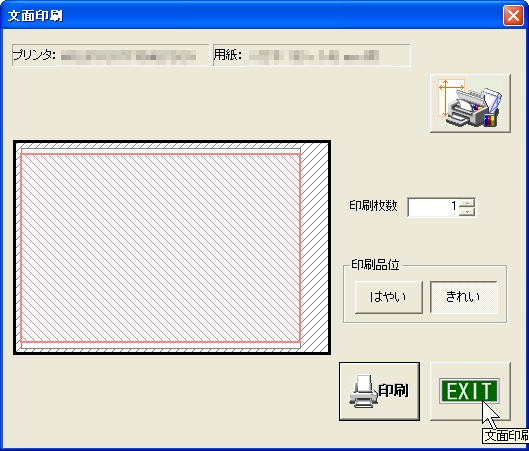The image size is (529, 451).
Task: Click the 用紙 paper size field
Action: 312,55
